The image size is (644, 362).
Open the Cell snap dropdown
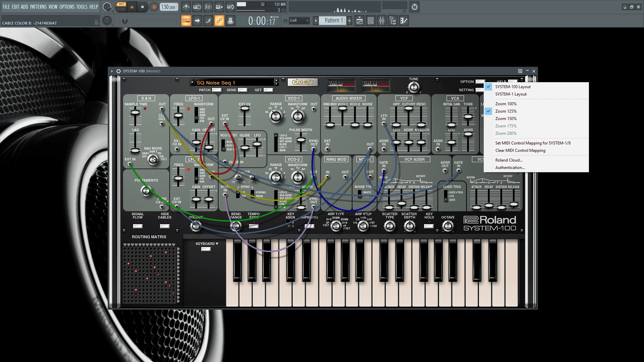pos(299,21)
